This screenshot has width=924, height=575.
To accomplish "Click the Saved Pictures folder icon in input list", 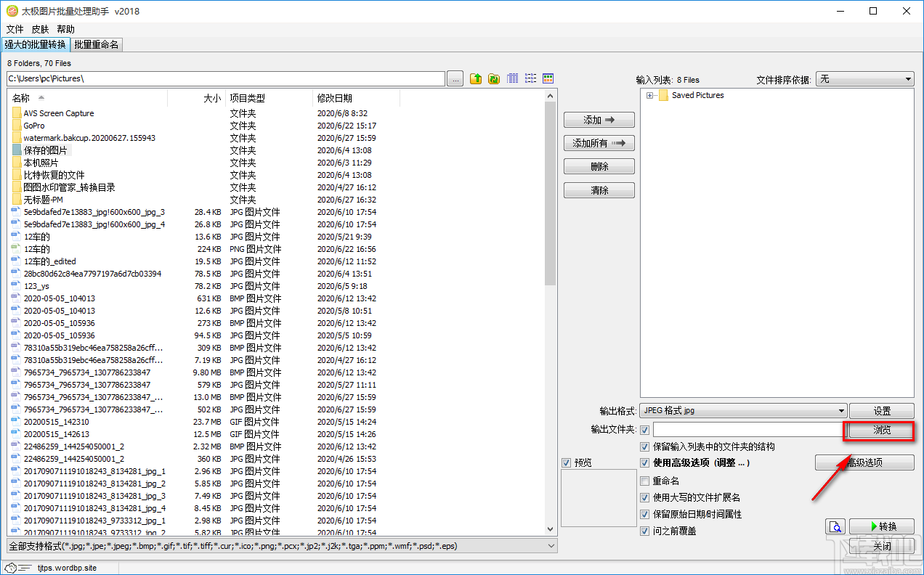I will [x=663, y=95].
